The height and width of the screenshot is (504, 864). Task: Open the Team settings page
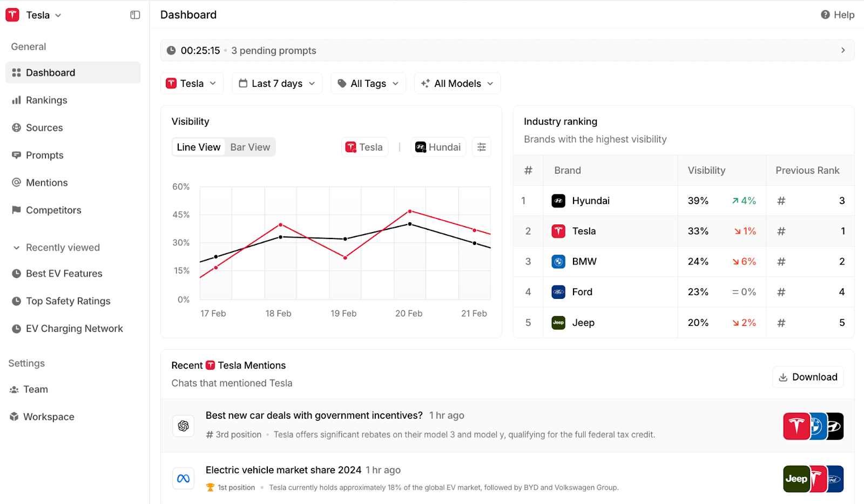[35, 389]
